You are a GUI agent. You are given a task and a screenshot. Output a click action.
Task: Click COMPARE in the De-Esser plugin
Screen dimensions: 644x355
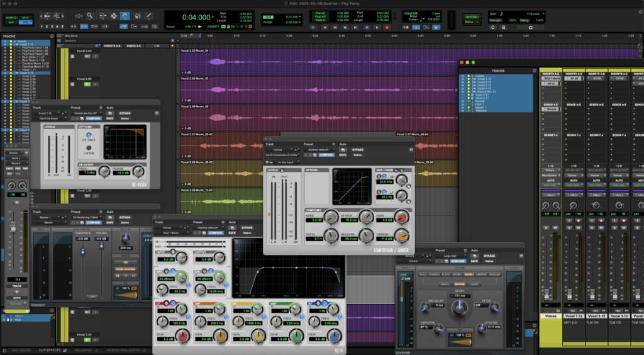pyautogui.click(x=94, y=118)
